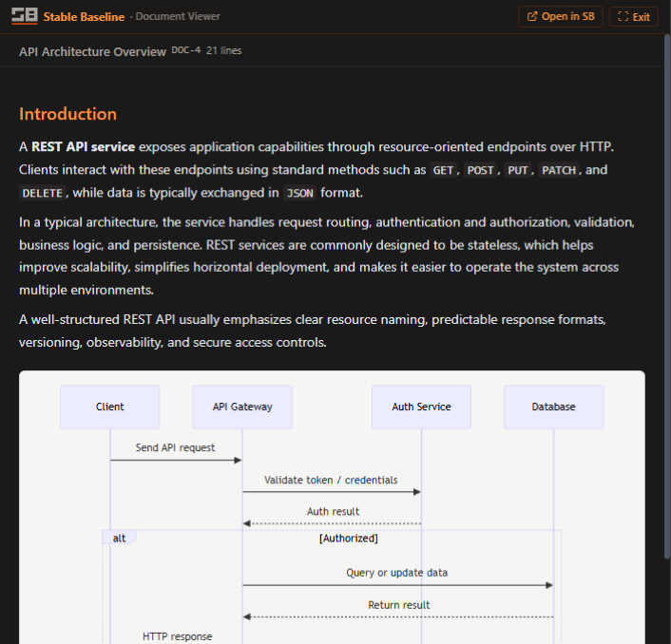Click the GET code chip
The width and height of the screenshot is (671, 644).
coord(443,171)
